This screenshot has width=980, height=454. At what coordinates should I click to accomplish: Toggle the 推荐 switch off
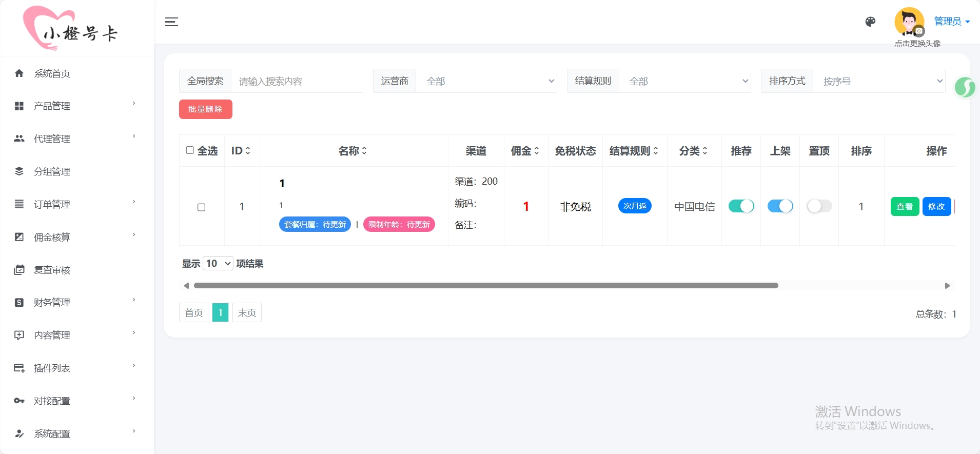[x=741, y=206]
